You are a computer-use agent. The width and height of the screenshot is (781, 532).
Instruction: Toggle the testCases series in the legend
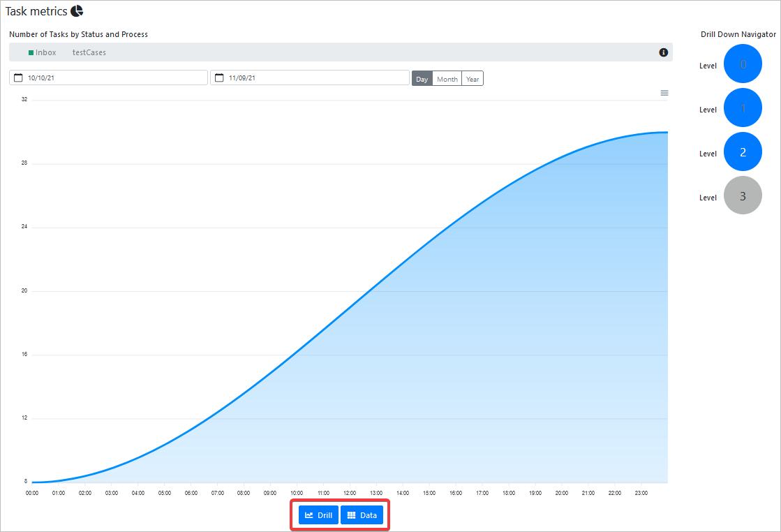tap(89, 52)
